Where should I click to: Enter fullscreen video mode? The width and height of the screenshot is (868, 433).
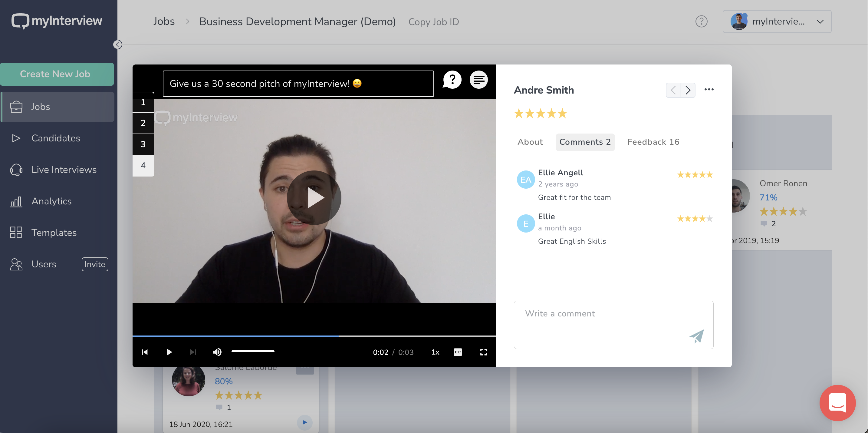pos(484,352)
